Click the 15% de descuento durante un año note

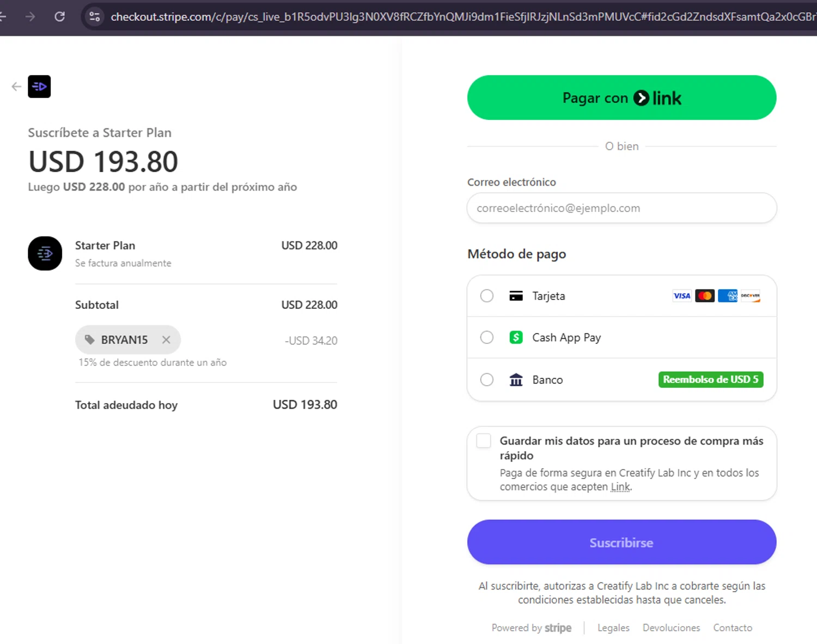pos(153,362)
